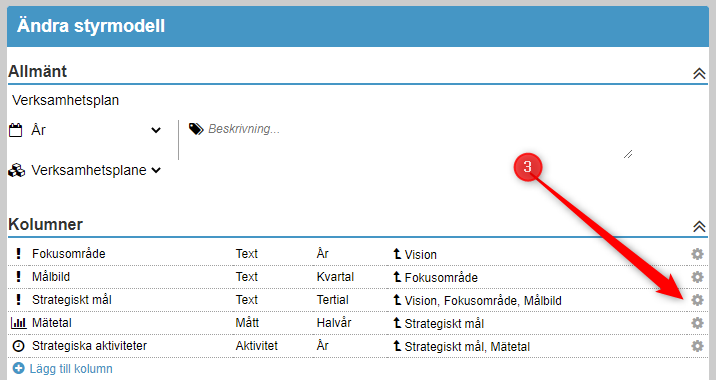Open settings gear for Mätetal column

tap(697, 323)
